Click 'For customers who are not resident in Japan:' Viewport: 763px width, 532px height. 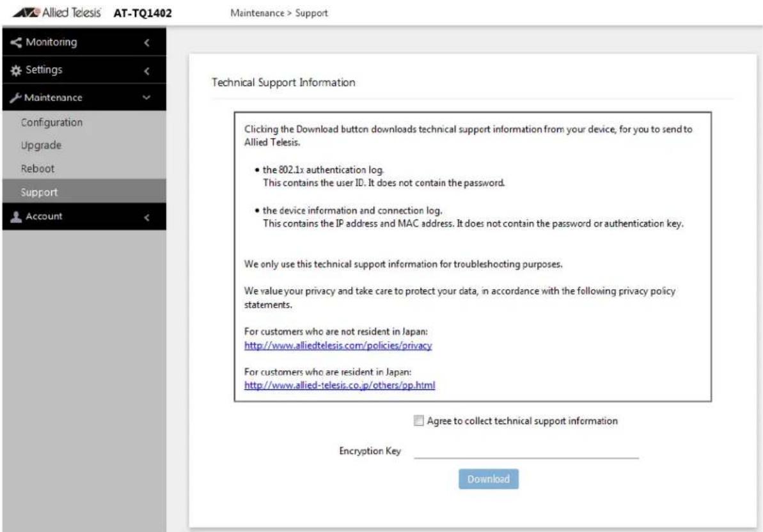(336, 332)
